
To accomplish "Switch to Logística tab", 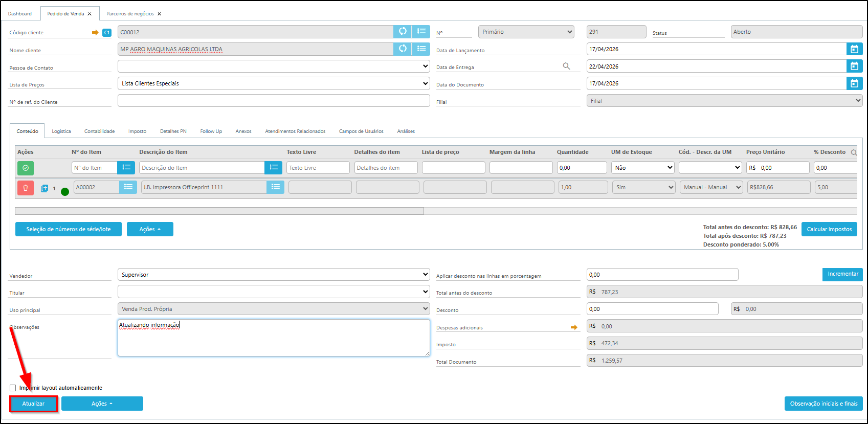I will pyautogui.click(x=61, y=131).
